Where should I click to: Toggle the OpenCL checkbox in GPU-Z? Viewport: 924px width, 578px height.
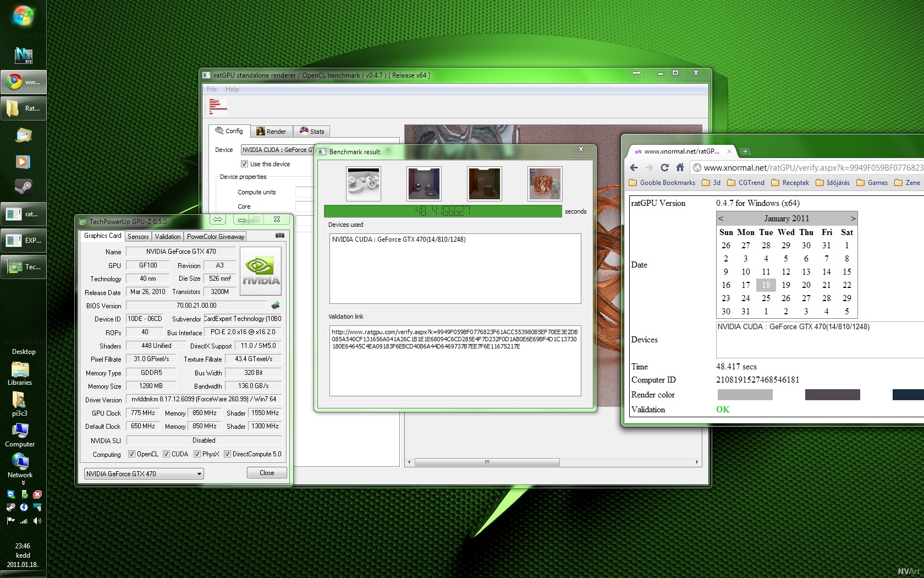tap(131, 454)
